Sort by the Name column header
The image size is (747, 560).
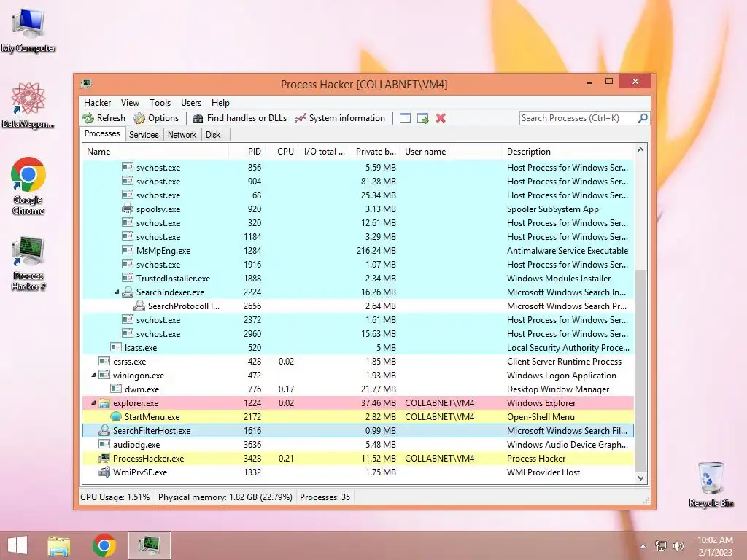coord(155,152)
